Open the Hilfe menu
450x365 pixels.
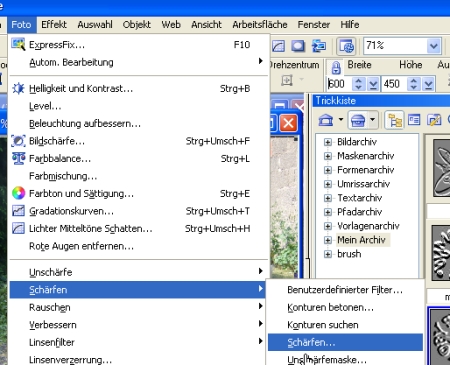(350, 25)
